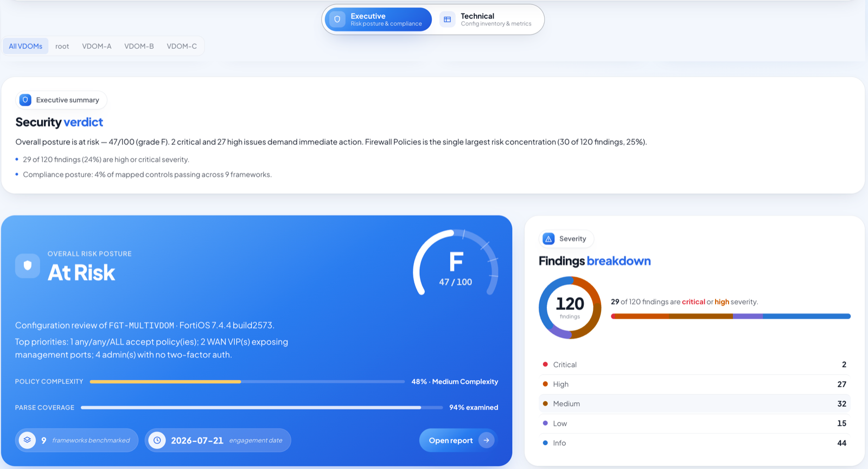This screenshot has height=469, width=868.
Task: Click the 9 frameworks benchmarked pill
Action: (x=76, y=440)
